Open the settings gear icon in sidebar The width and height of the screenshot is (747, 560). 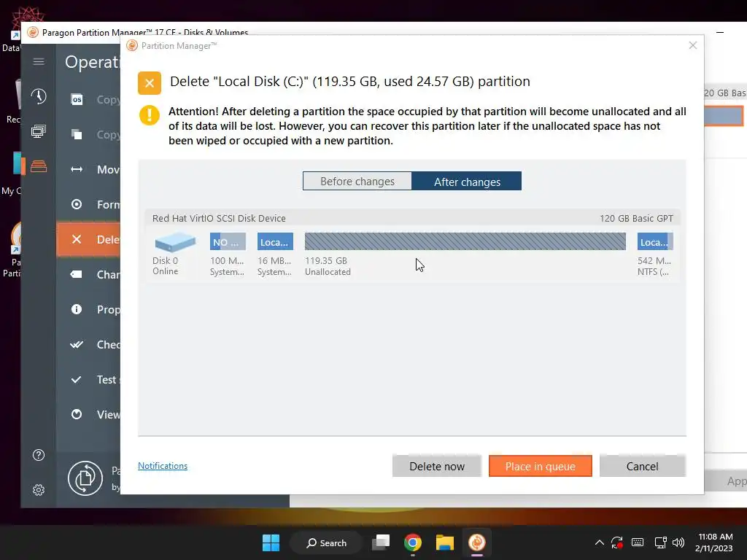tap(39, 489)
